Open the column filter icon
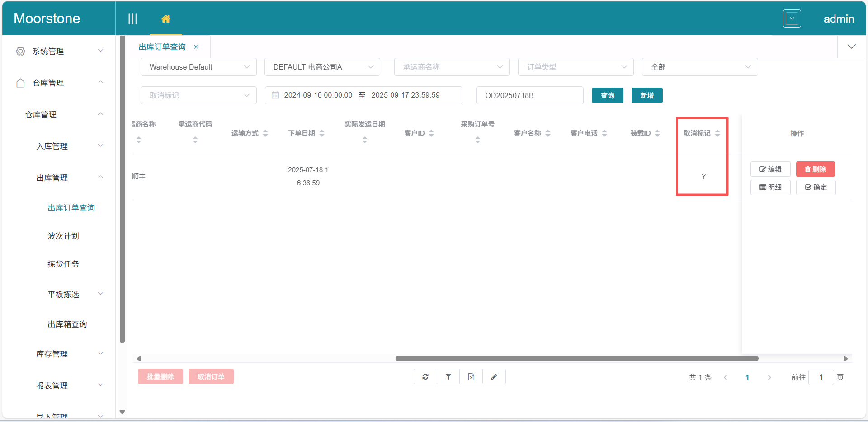Image resolution: width=868 pixels, height=422 pixels. point(448,376)
